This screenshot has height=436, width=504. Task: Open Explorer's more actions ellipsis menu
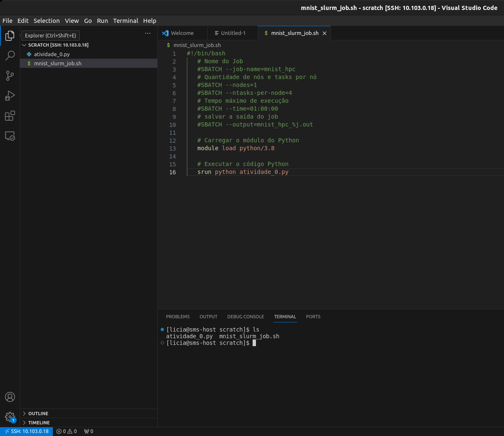click(148, 33)
